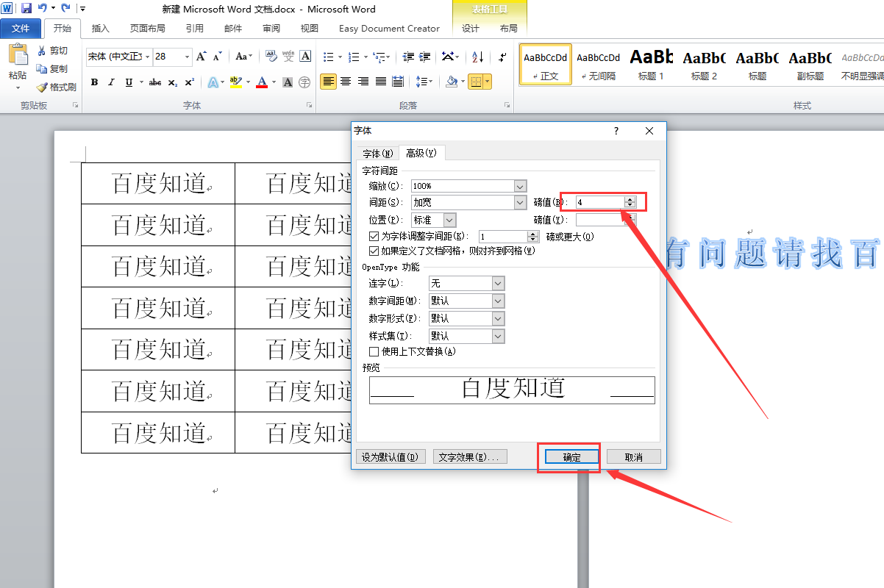Screen dimensions: 884x588
Task: Apply strikethrough (abc) formatting
Action: [x=155, y=82]
